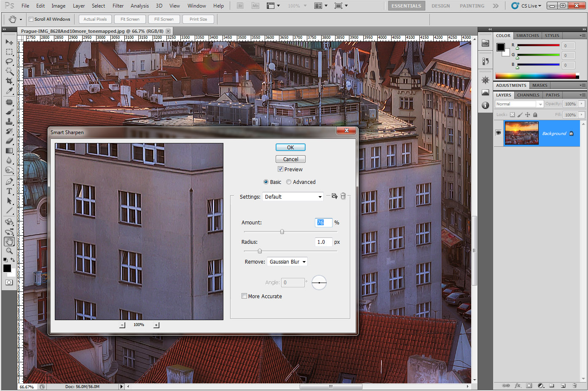Zoom in the Smart Sharpen preview

coord(156,325)
